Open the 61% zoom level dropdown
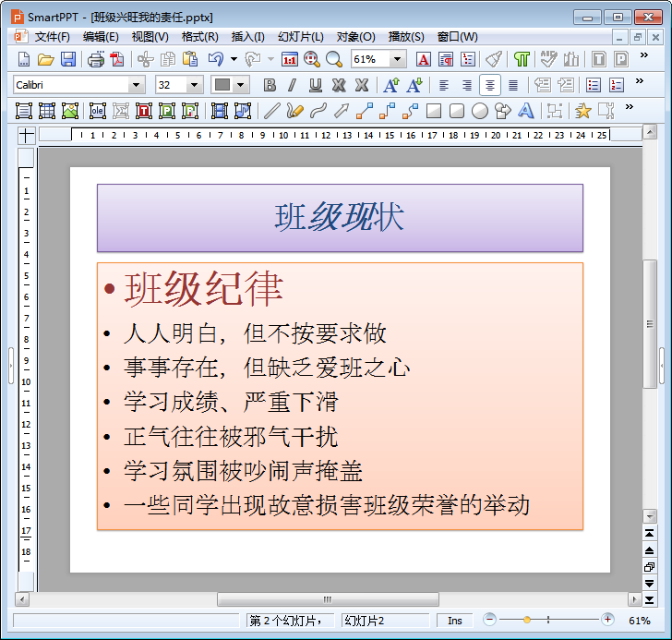 click(x=397, y=59)
